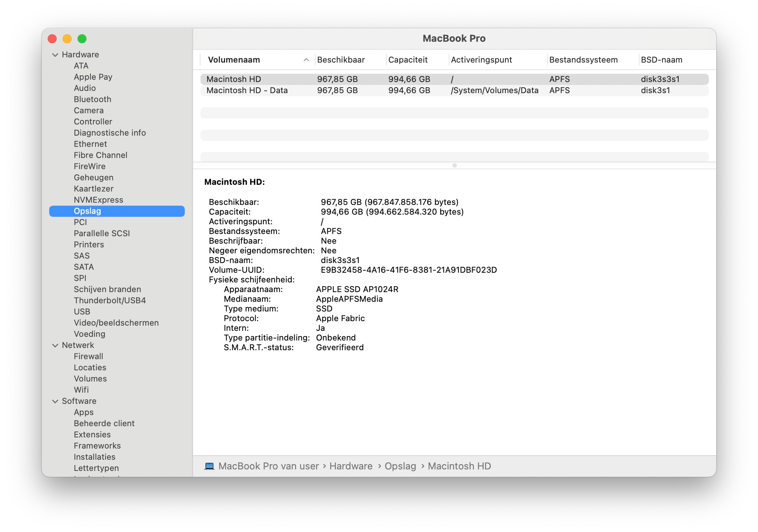Viewport: 758px width, 532px height.
Task: Open Bluetooth hardware info
Action: pos(92,99)
